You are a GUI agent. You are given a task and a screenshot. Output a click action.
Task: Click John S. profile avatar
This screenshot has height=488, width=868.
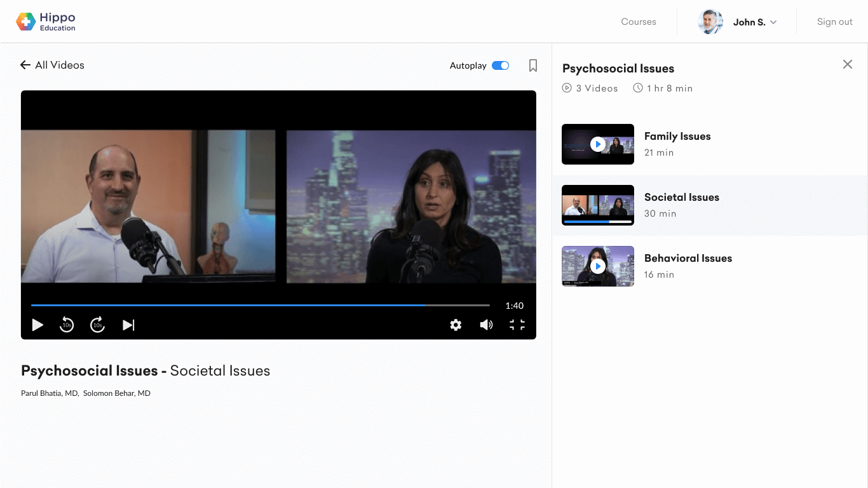710,22
